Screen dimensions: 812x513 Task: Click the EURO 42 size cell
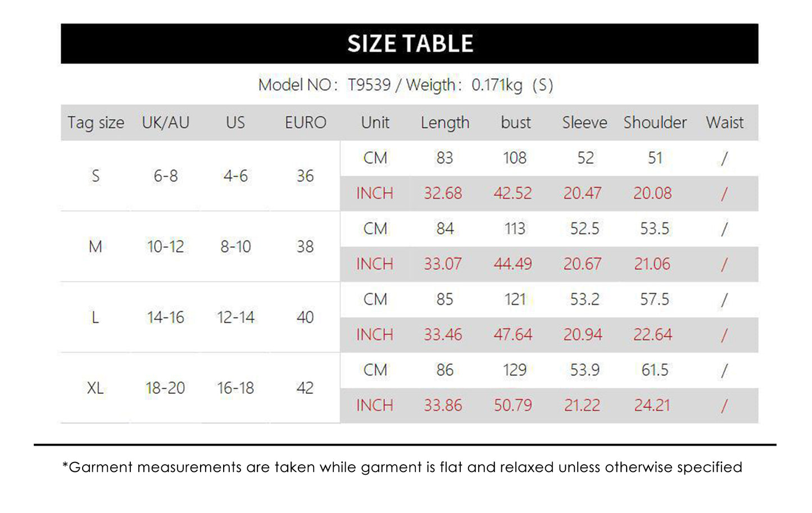click(305, 388)
